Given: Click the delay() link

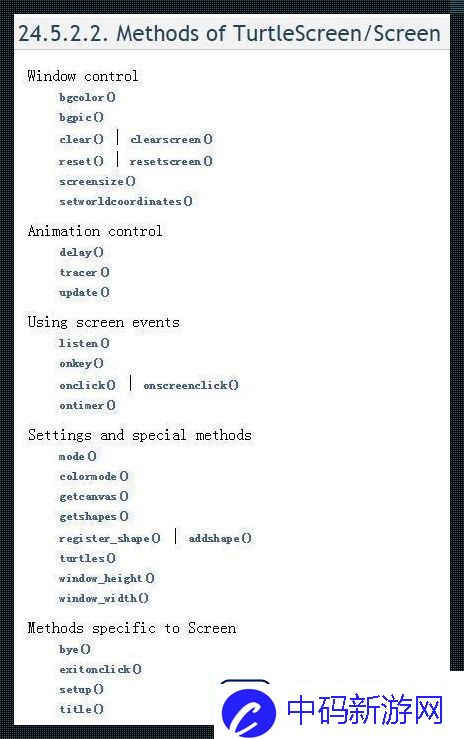Looking at the screenshot, I should tap(81, 253).
